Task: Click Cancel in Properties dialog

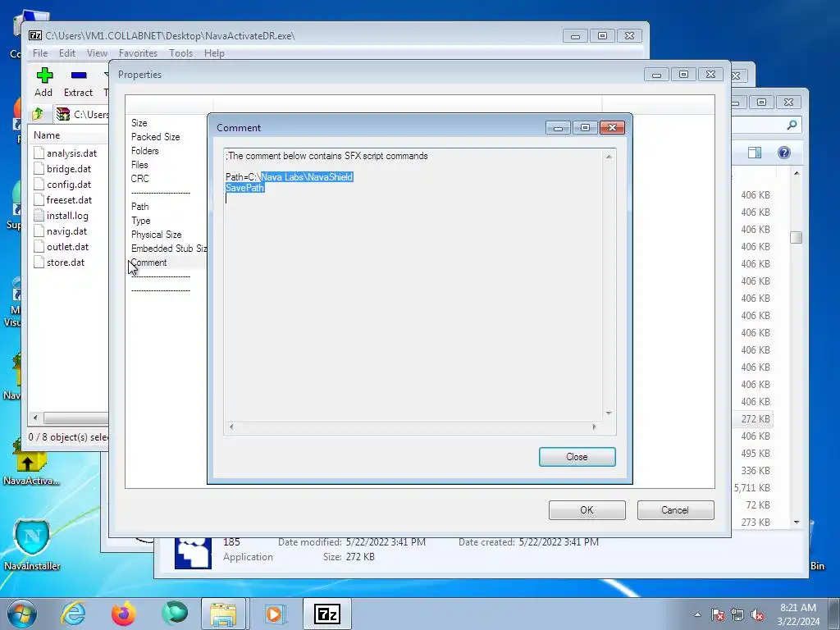Action: point(675,510)
